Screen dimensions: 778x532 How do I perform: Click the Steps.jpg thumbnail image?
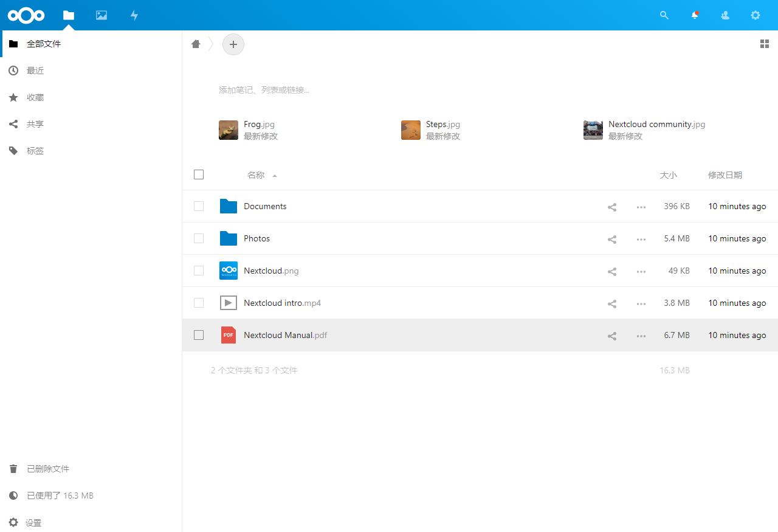[411, 130]
